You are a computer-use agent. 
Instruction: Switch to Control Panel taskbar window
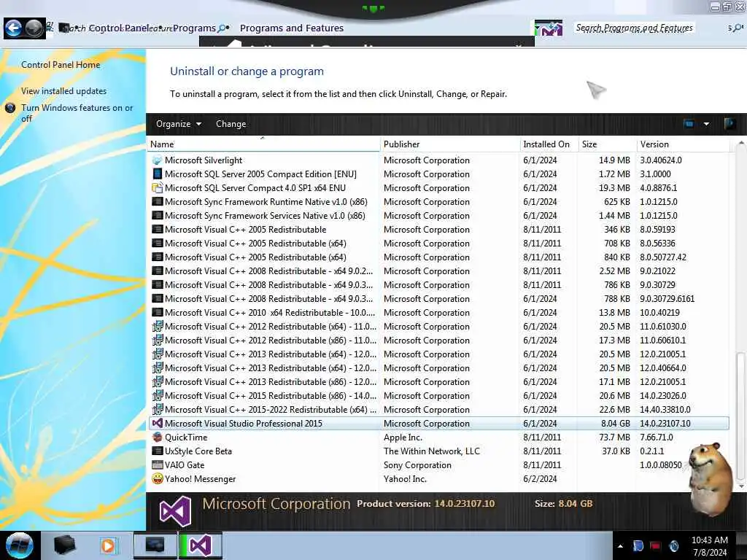[x=155, y=545]
